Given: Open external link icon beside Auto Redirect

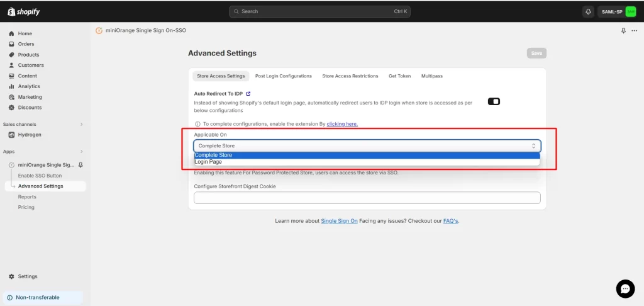Looking at the screenshot, I should tap(248, 93).
